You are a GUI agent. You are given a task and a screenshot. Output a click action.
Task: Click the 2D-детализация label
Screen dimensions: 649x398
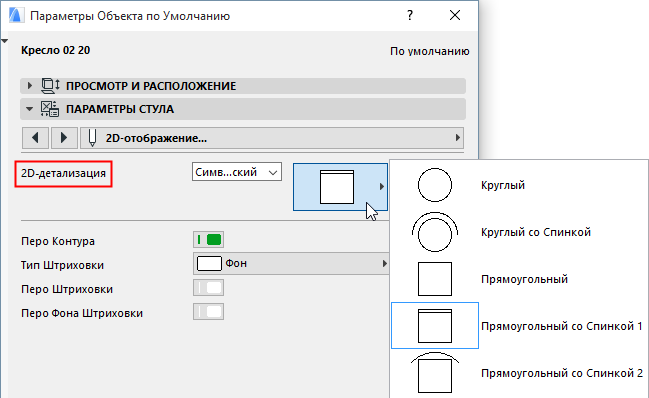pos(63,173)
